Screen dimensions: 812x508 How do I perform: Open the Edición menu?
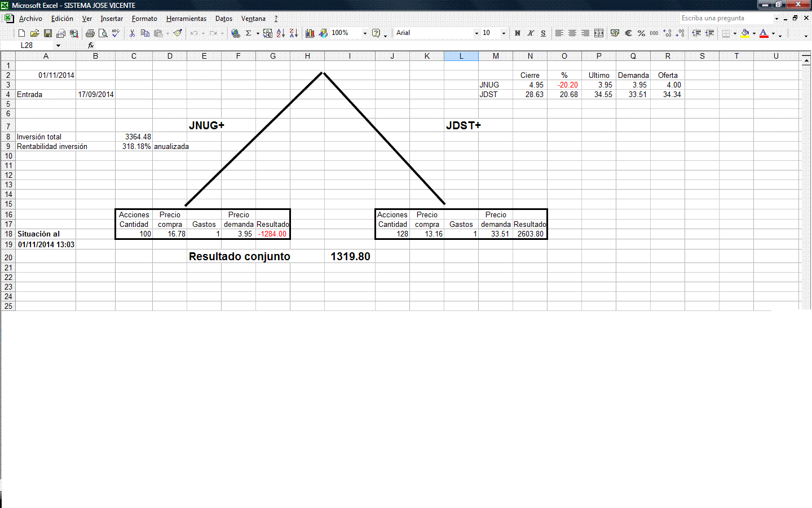(x=62, y=19)
